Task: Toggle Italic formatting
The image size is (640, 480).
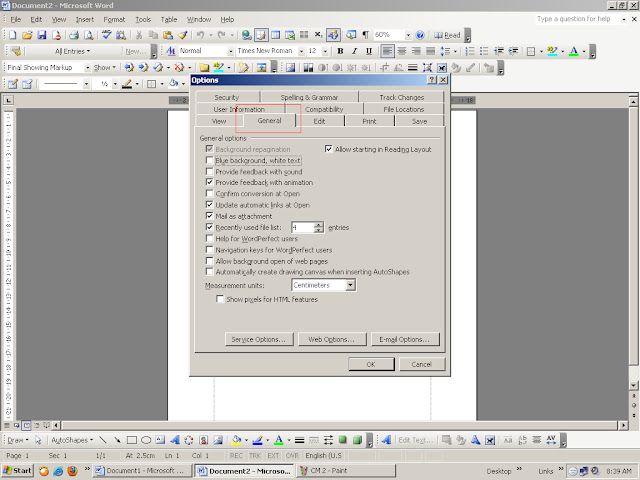Action: coord(354,51)
